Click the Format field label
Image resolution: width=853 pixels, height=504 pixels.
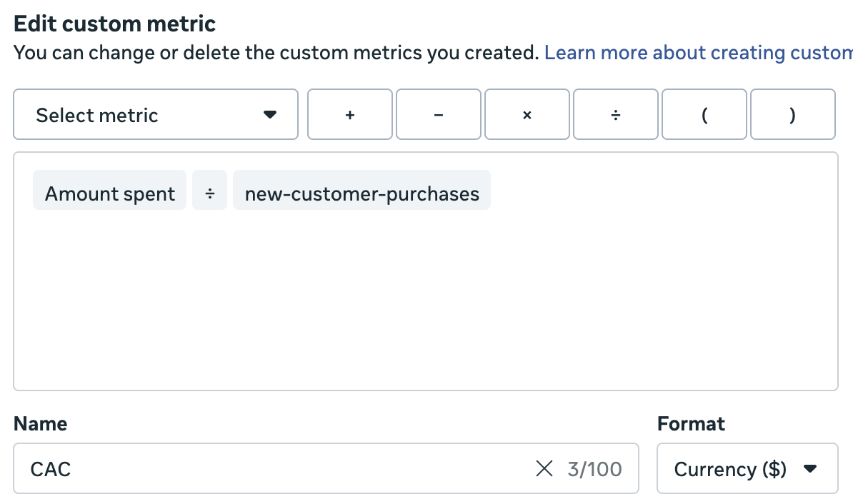pos(691,423)
